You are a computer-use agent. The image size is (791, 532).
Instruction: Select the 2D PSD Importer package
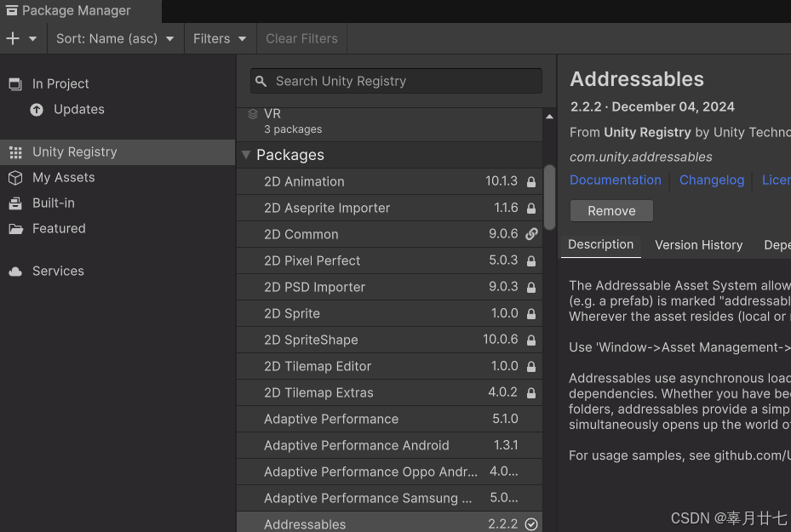click(x=389, y=287)
